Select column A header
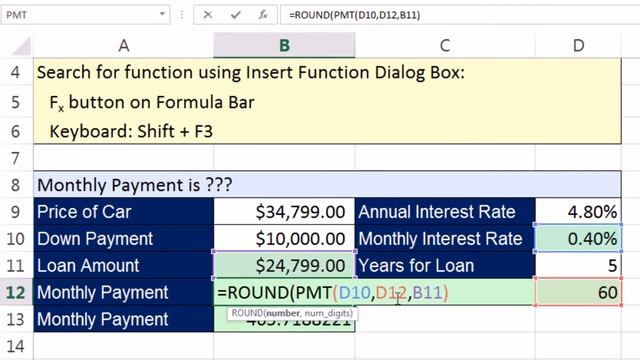The width and height of the screenshot is (640, 360). click(124, 45)
